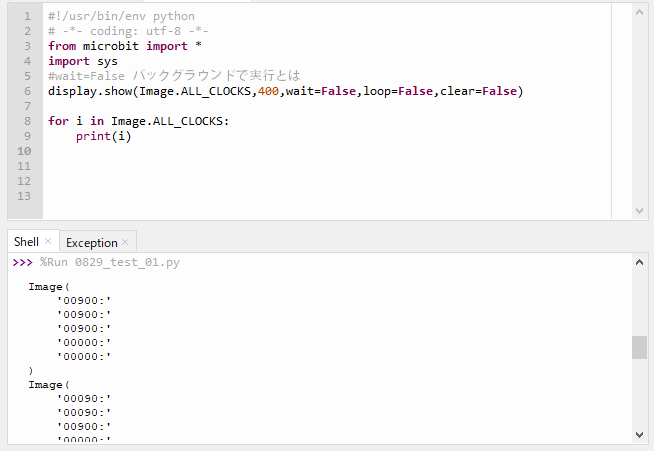The width and height of the screenshot is (654, 451).
Task: Click empty editor line 11
Action: (327, 166)
